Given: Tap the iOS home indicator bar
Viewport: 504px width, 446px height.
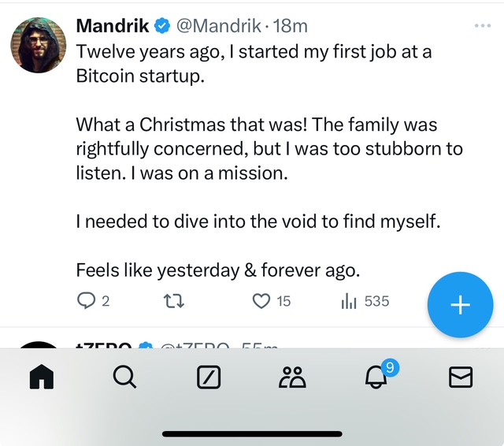Looking at the screenshot, I should click(252, 433).
